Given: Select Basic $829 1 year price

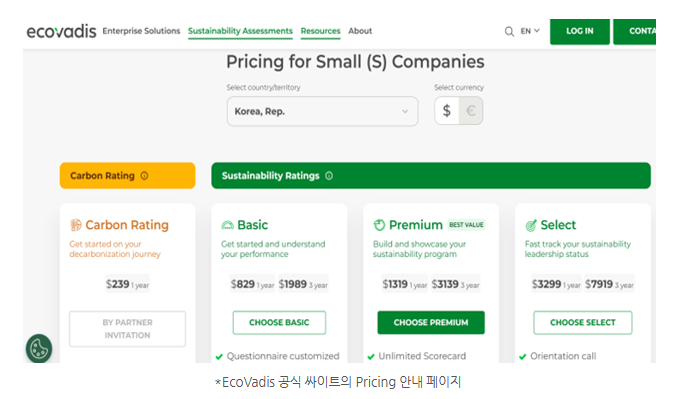Looking at the screenshot, I should (253, 284).
